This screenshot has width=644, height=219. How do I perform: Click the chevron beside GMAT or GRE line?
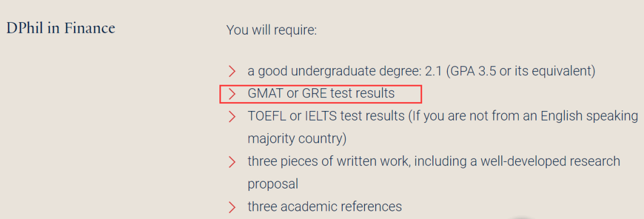coord(232,94)
